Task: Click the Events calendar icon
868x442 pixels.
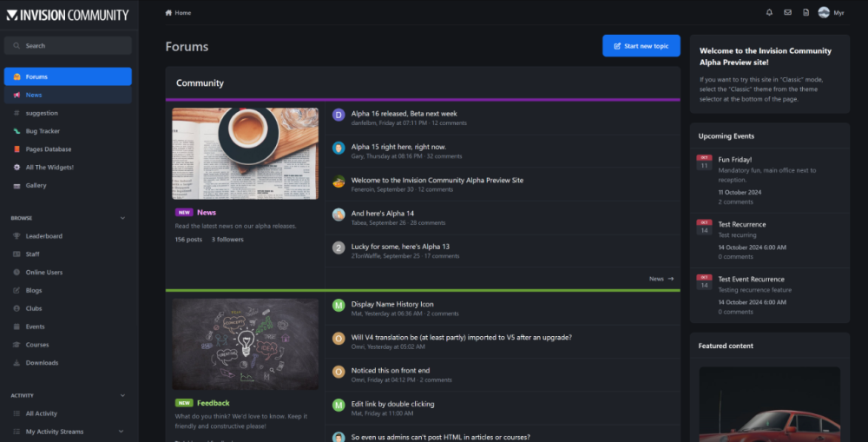Action: tap(16, 327)
